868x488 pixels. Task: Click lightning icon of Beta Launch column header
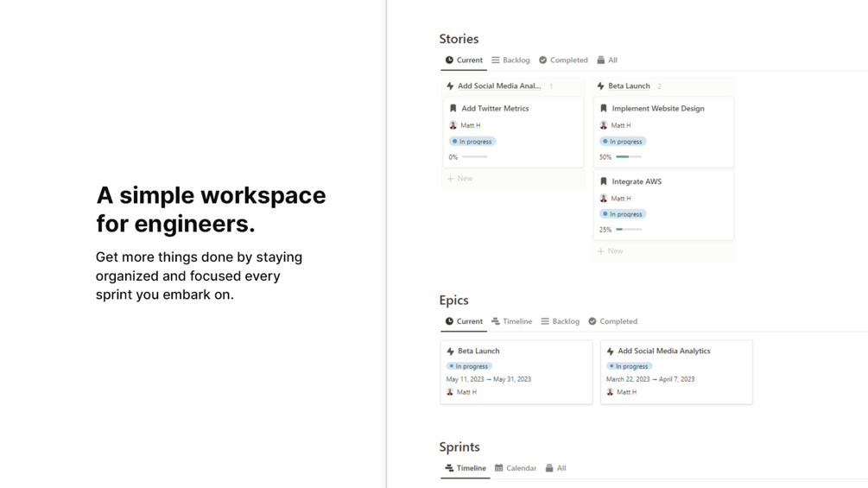pyautogui.click(x=600, y=86)
